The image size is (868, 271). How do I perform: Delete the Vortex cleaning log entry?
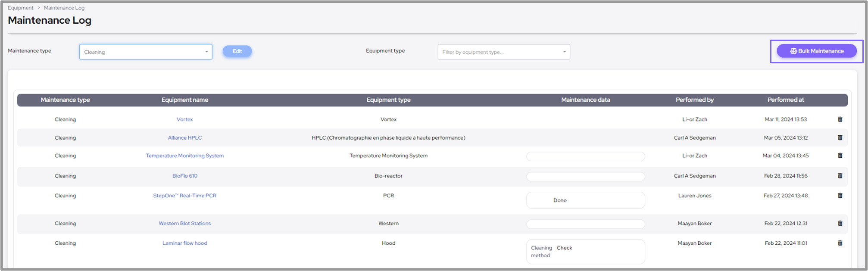[x=840, y=119]
